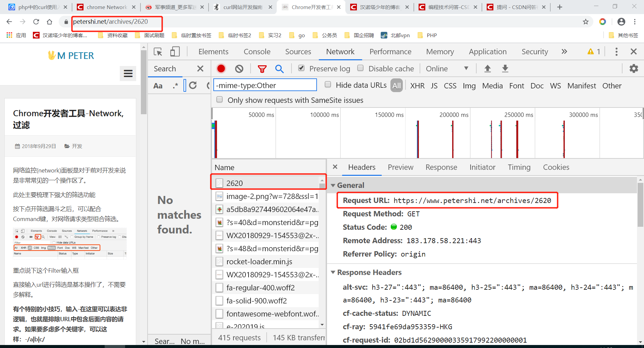Open the 资料收藏 bookmark folder
Image resolution: width=644 pixels, height=348 pixels.
(x=113, y=35)
